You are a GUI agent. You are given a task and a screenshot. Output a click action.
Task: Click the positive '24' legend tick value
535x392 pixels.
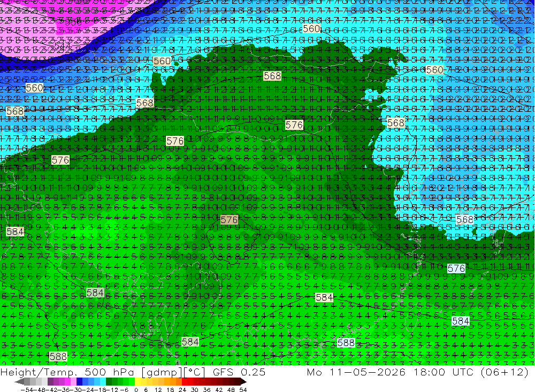click(182, 390)
